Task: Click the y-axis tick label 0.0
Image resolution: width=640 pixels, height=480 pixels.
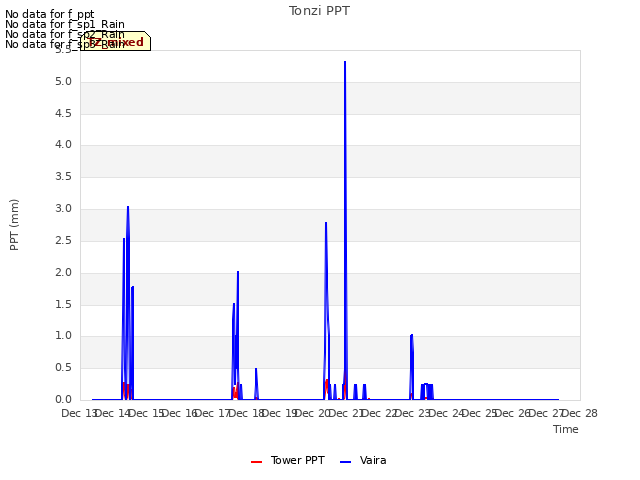Action: (63, 400)
